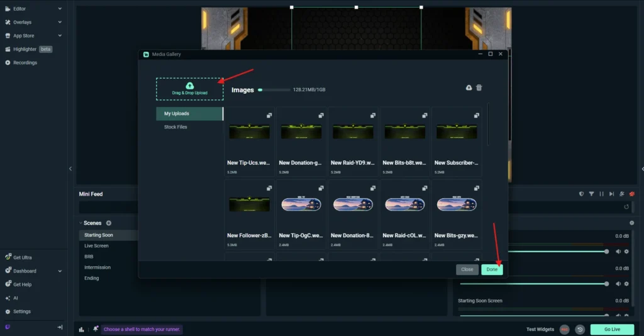Viewport: 644px width, 336px height.
Task: Click the purple 'Choose a shell' notification
Action: (x=142, y=330)
